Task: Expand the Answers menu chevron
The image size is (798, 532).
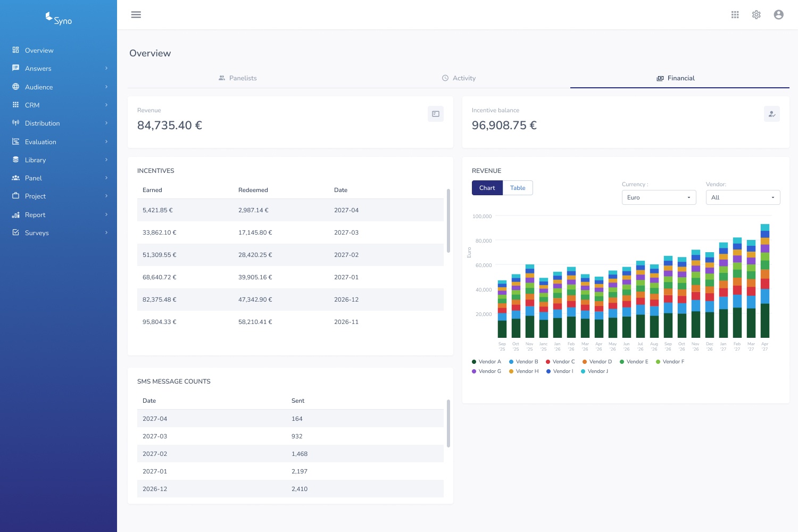Action: coord(106,68)
